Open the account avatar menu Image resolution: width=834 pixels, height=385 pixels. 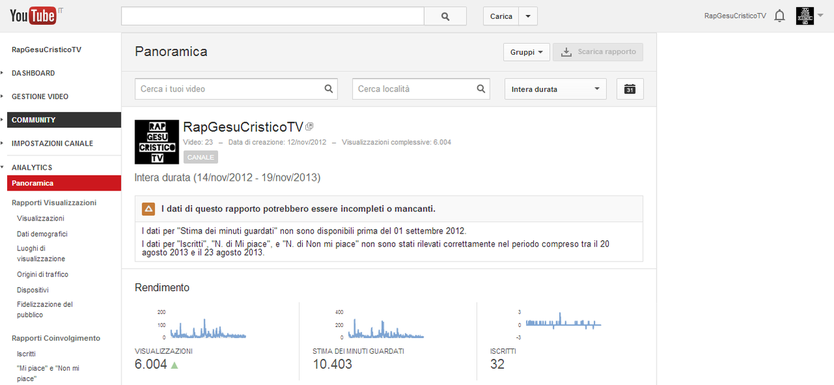(x=809, y=16)
